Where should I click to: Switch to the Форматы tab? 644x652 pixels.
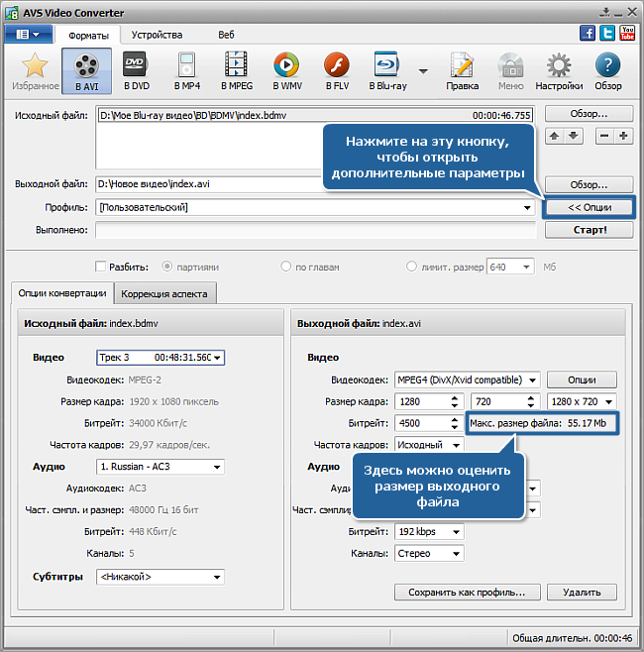coord(88,36)
